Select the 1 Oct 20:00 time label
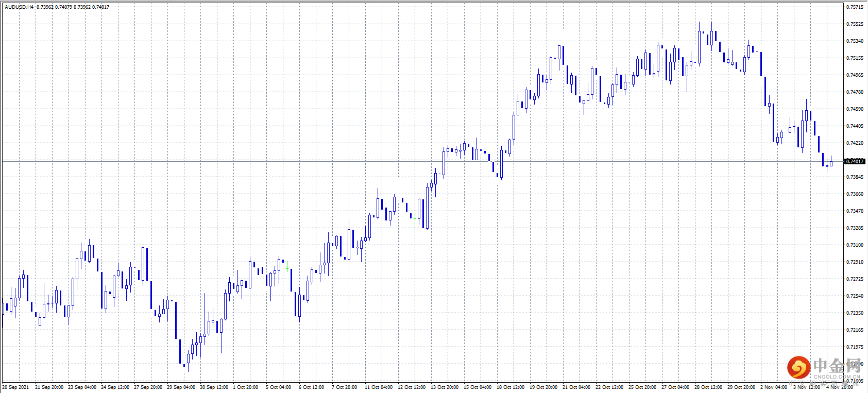868x393 pixels. pyautogui.click(x=246, y=387)
